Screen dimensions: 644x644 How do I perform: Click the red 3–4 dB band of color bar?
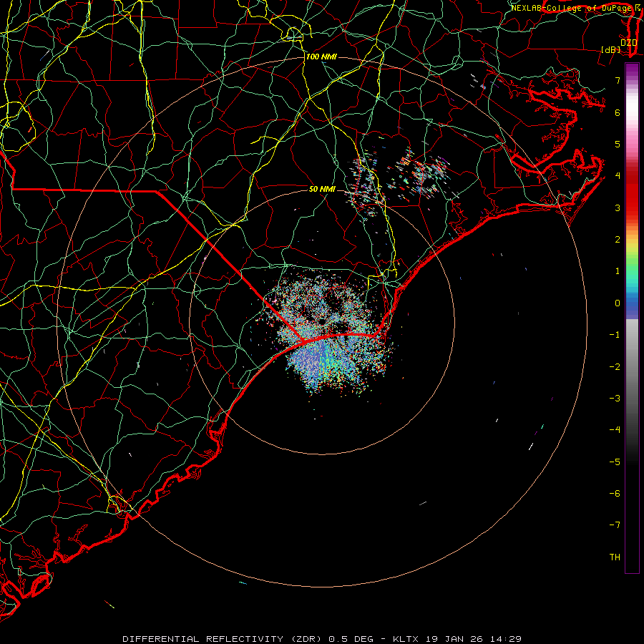632,192
